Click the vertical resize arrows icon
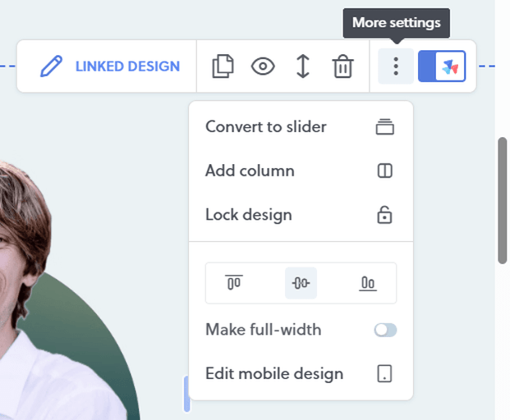Viewport: 510px width, 420px height. pos(302,66)
